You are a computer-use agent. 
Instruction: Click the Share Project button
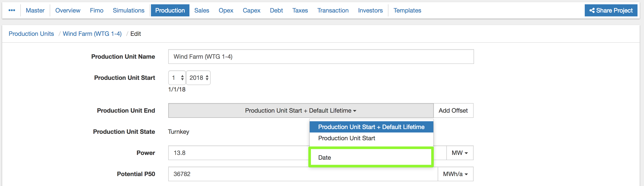coord(611,11)
